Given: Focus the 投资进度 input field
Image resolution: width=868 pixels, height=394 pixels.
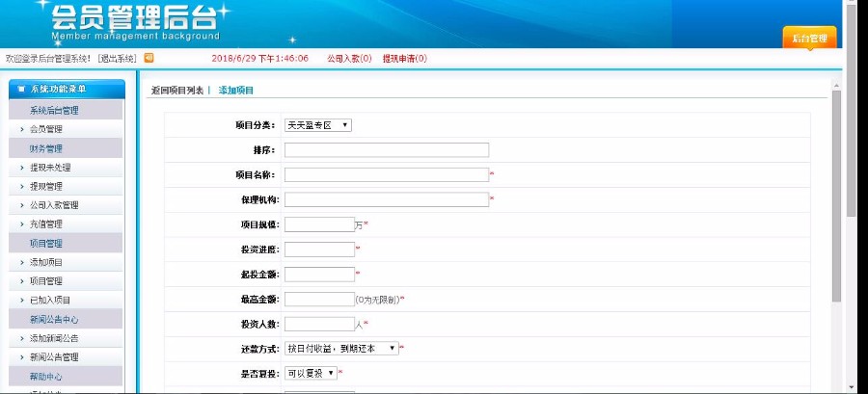Looking at the screenshot, I should 319,250.
